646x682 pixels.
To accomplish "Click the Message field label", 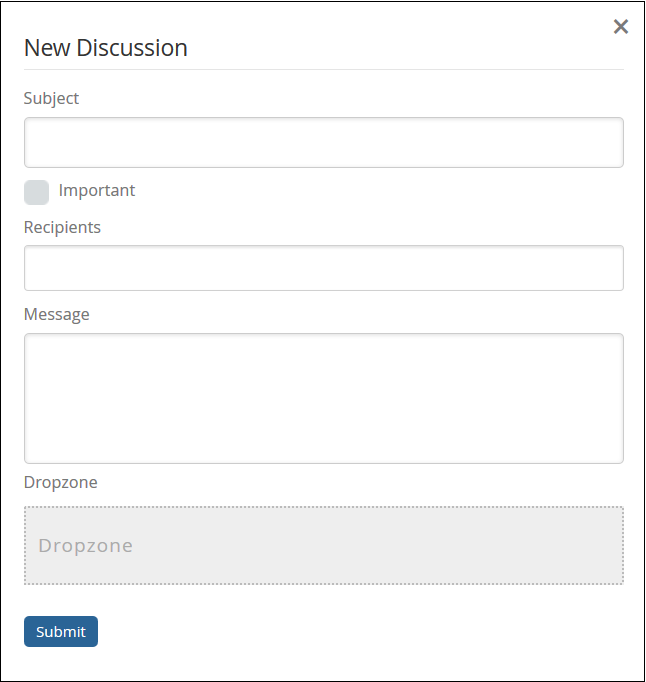I will (x=56, y=314).
